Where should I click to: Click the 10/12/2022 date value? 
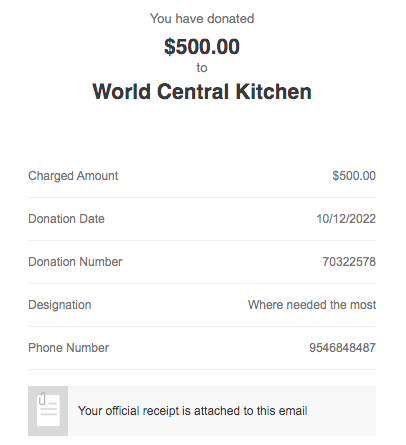pos(346,219)
